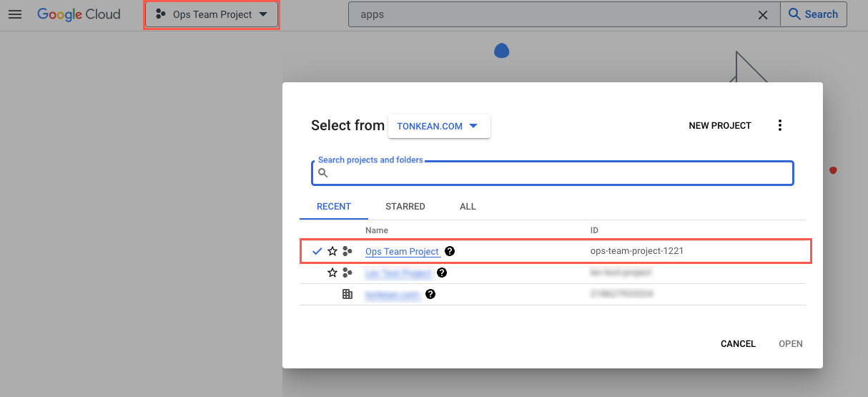Open the hamburger navigation menu
The height and width of the screenshot is (397, 868).
[x=15, y=14]
